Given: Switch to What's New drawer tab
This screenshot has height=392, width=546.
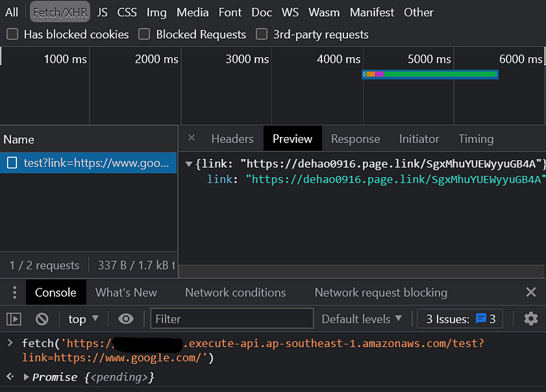Looking at the screenshot, I should click(x=126, y=292).
